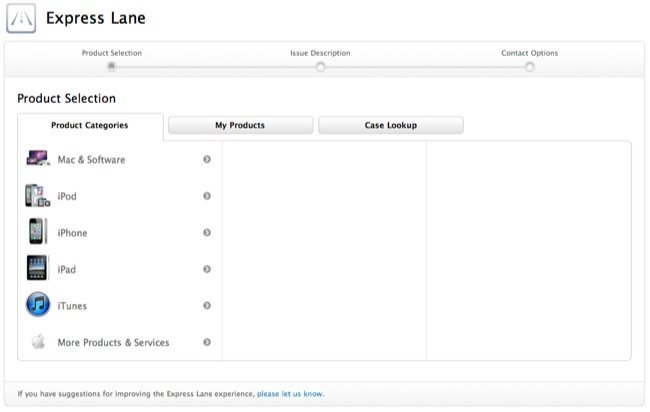Choose the 'iPad' category label

pyautogui.click(x=67, y=269)
